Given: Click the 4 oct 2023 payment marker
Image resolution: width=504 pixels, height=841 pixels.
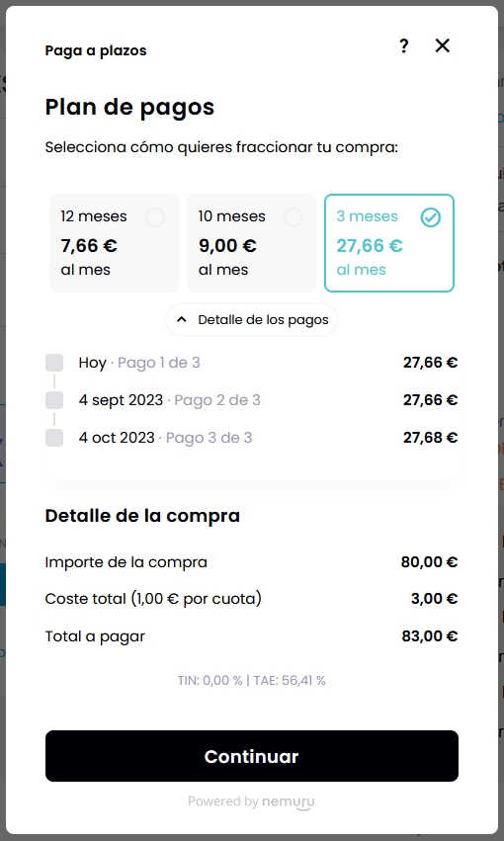Looking at the screenshot, I should pyautogui.click(x=54, y=438).
